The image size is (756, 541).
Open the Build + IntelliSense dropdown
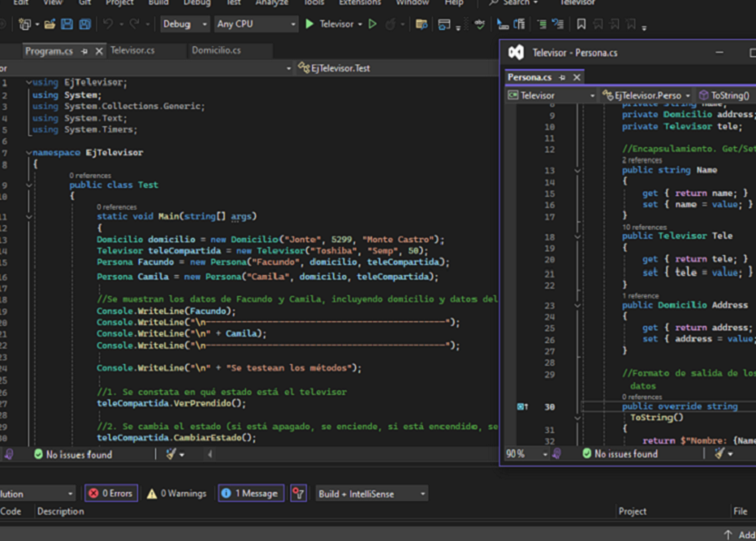[x=371, y=494]
